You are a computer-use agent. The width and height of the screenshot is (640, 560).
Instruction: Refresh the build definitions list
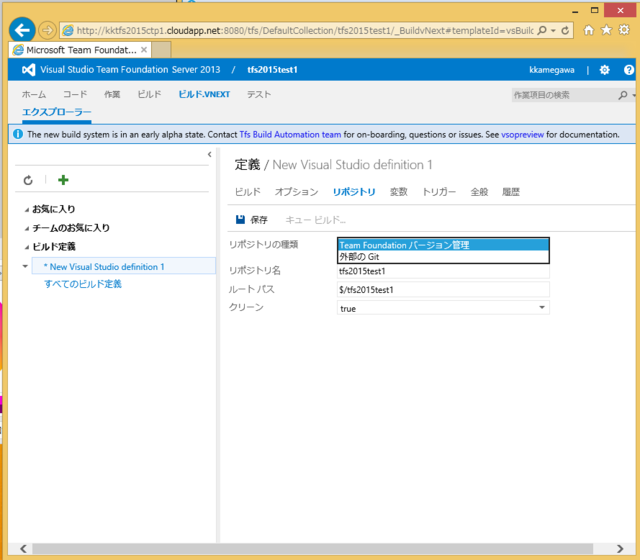(x=28, y=180)
